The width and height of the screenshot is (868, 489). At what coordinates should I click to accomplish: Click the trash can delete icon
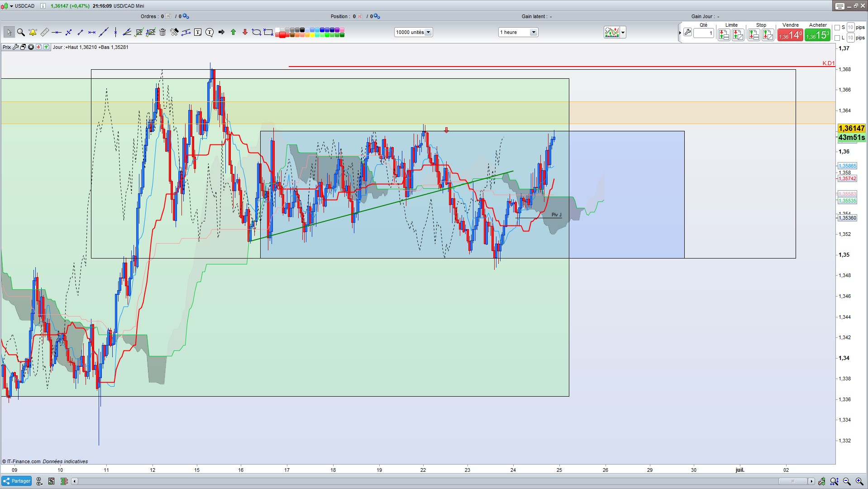(x=162, y=32)
